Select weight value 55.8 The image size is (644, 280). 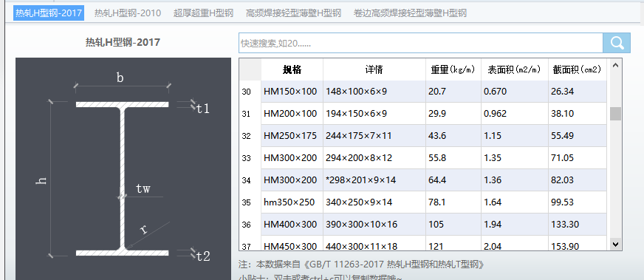(x=453, y=158)
